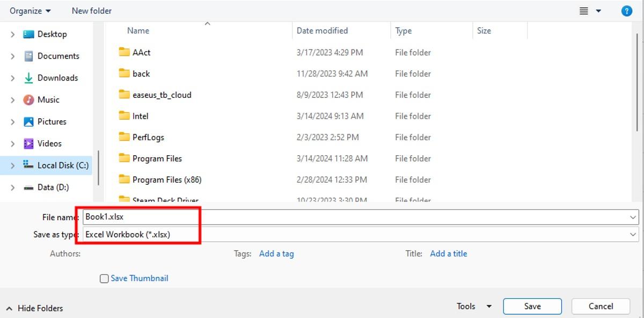This screenshot has width=644, height=318.
Task: Click the Save button
Action: point(532,306)
